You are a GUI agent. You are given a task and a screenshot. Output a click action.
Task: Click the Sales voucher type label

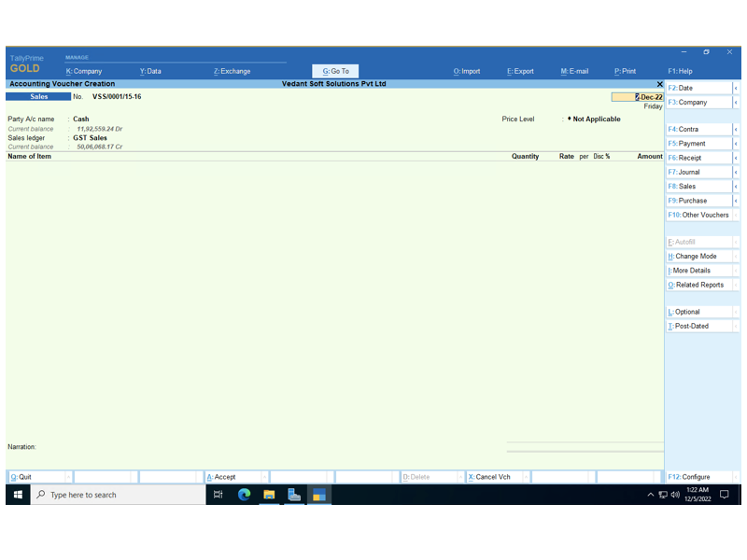tap(38, 97)
